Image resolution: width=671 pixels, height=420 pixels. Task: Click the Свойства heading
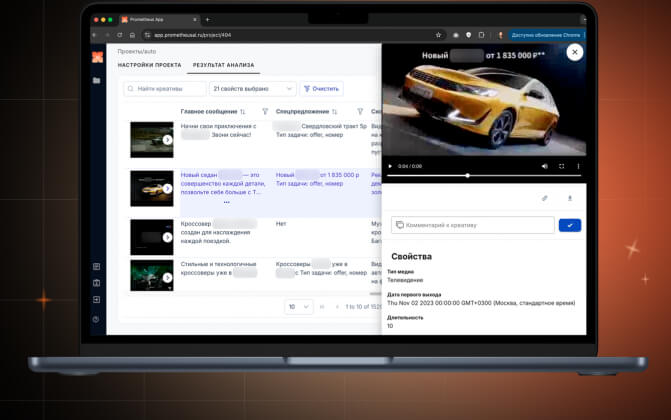click(411, 256)
